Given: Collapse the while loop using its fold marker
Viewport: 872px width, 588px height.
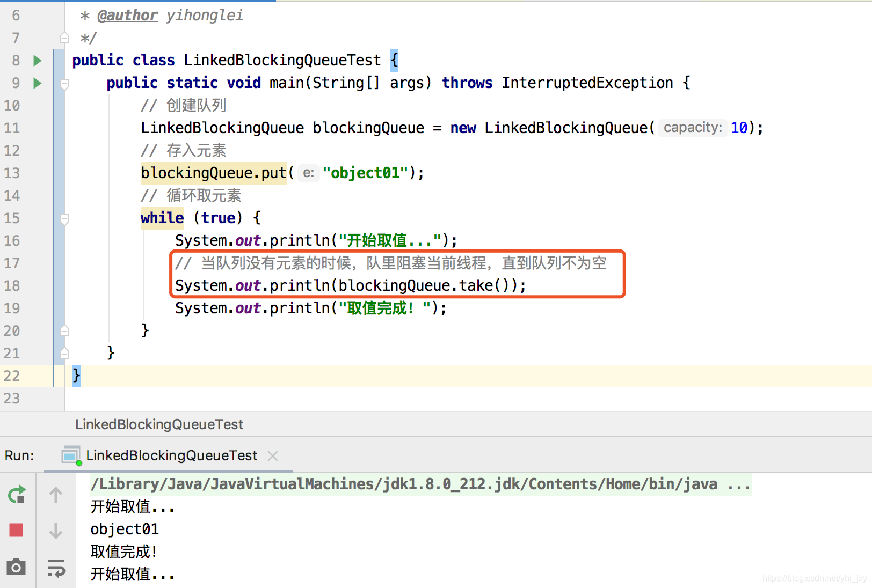Looking at the screenshot, I should tap(64, 219).
